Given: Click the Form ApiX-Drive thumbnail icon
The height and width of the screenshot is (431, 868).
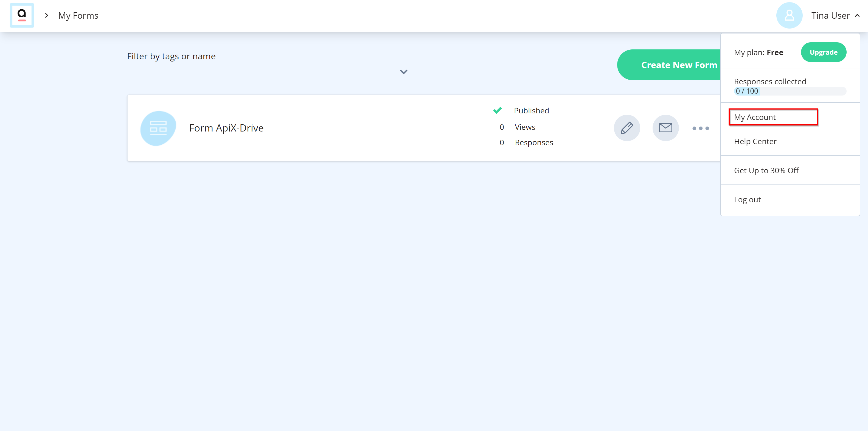Looking at the screenshot, I should pyautogui.click(x=158, y=128).
